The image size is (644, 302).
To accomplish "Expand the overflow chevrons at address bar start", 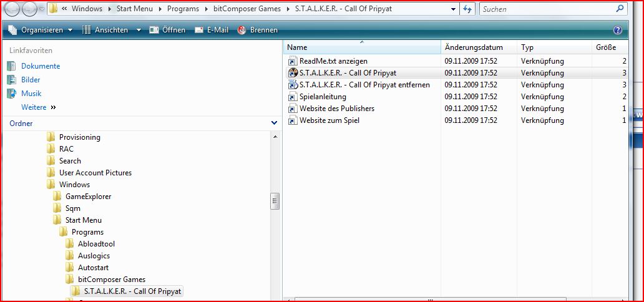I will [x=64, y=9].
